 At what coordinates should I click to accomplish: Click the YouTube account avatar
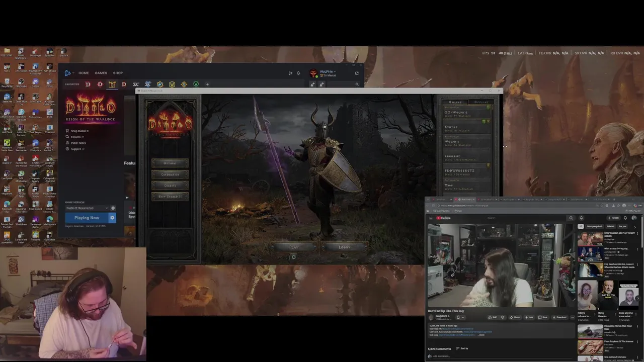tap(634, 218)
